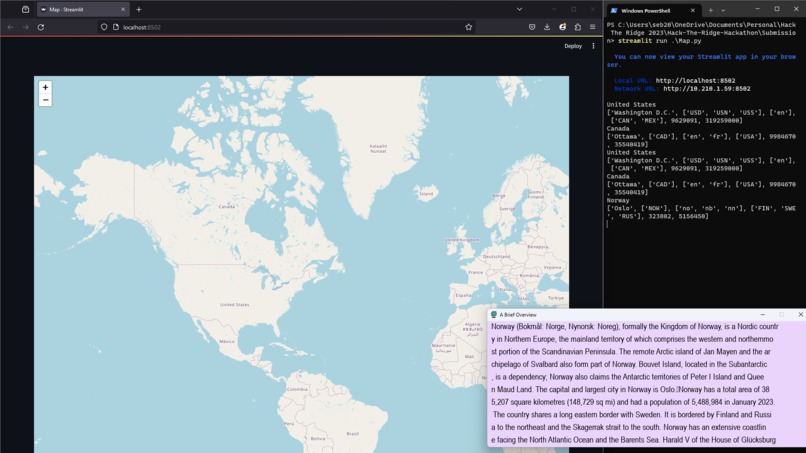
Task: Open the Firefox View icon at tab bar
Action: tap(25, 9)
